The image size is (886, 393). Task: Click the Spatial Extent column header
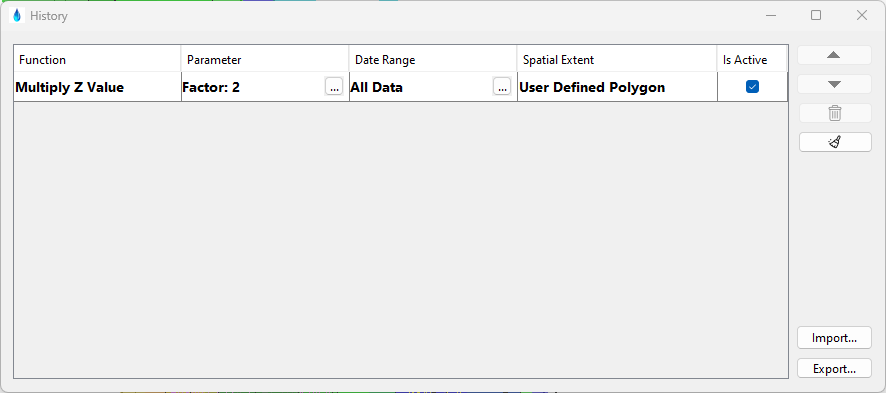(616, 59)
